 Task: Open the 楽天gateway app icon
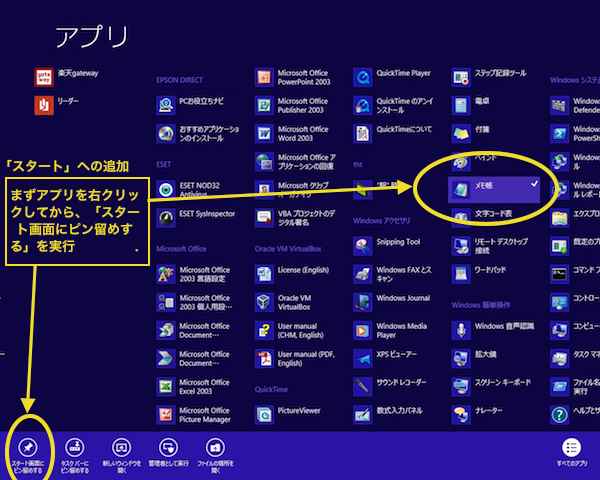click(x=44, y=77)
